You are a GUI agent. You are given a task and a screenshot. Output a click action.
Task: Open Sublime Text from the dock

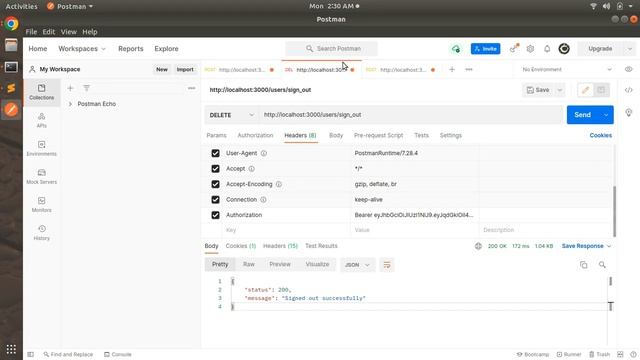[x=11, y=88]
